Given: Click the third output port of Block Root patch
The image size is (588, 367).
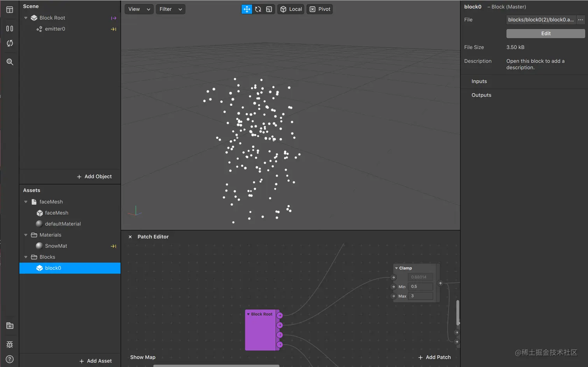Looking at the screenshot, I should point(280,335).
